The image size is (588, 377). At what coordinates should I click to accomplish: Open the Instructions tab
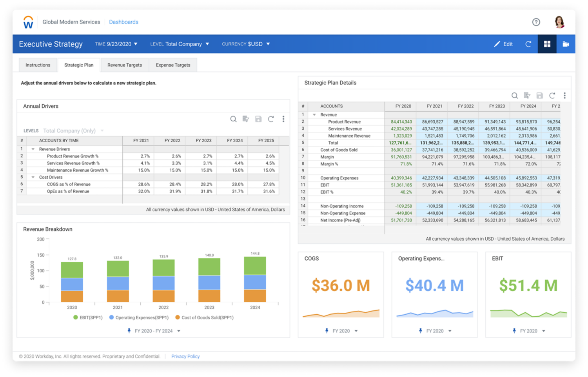point(38,65)
